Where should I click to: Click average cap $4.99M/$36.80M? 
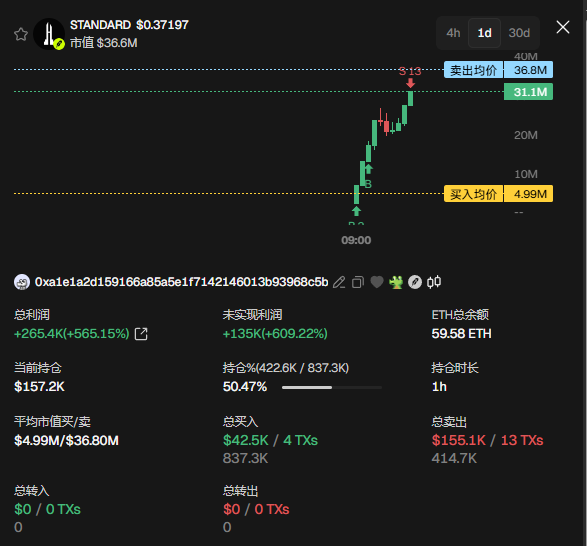click(66, 441)
